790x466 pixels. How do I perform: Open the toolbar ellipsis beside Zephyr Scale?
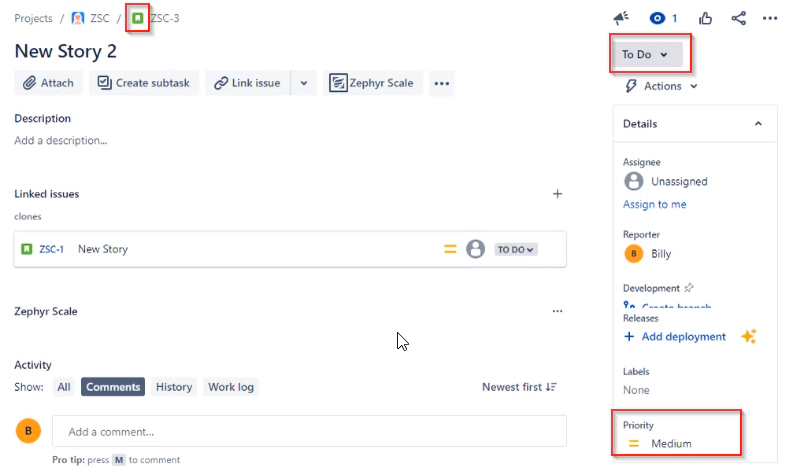tap(442, 83)
